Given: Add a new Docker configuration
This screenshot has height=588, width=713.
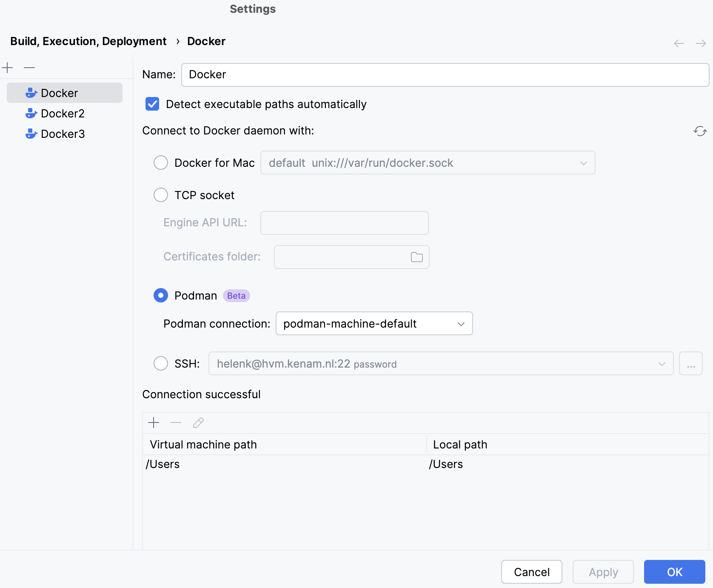Looking at the screenshot, I should (x=8, y=68).
